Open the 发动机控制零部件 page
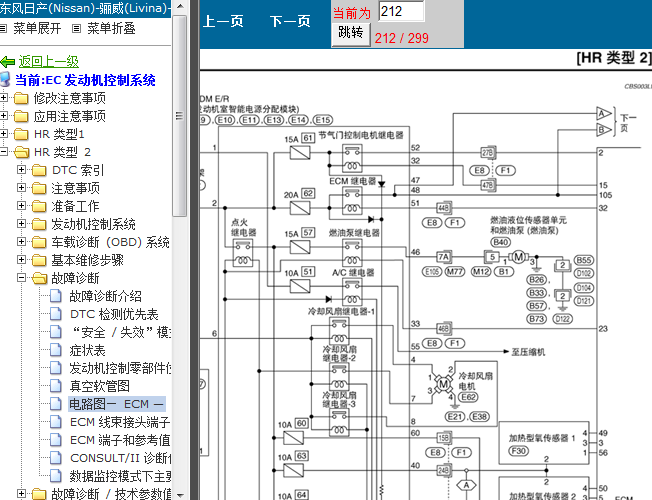This screenshot has width=652, height=500. (120, 368)
